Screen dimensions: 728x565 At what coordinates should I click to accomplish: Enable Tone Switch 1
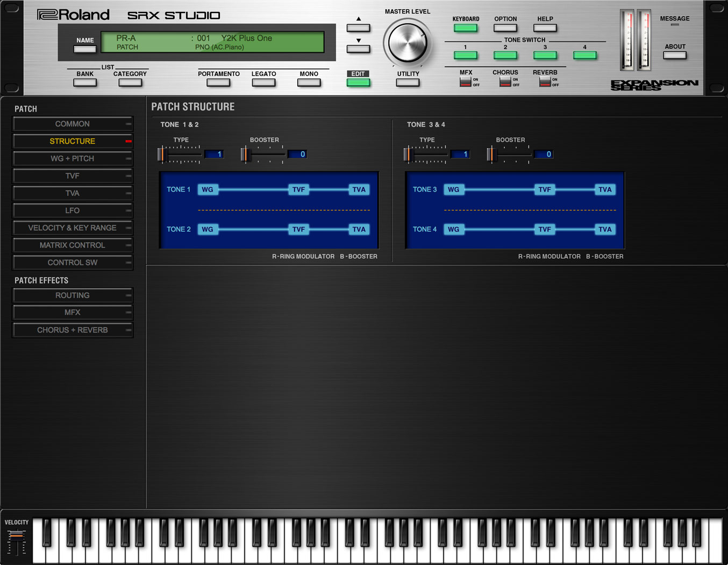click(465, 55)
